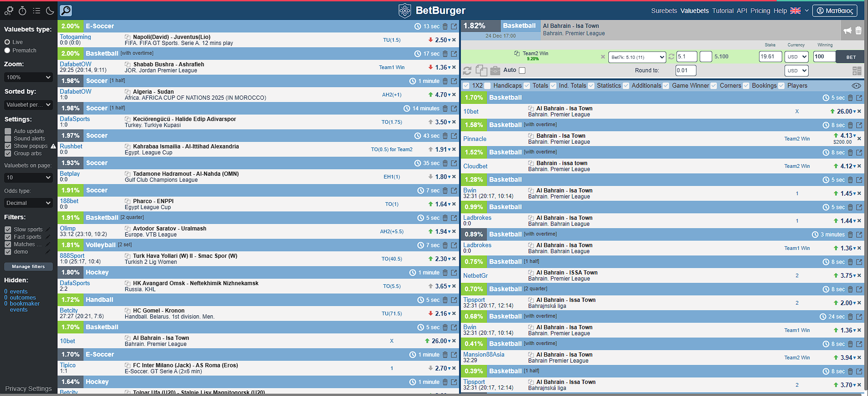Click the Manage filters edit pencil for Slow sports

48,230
